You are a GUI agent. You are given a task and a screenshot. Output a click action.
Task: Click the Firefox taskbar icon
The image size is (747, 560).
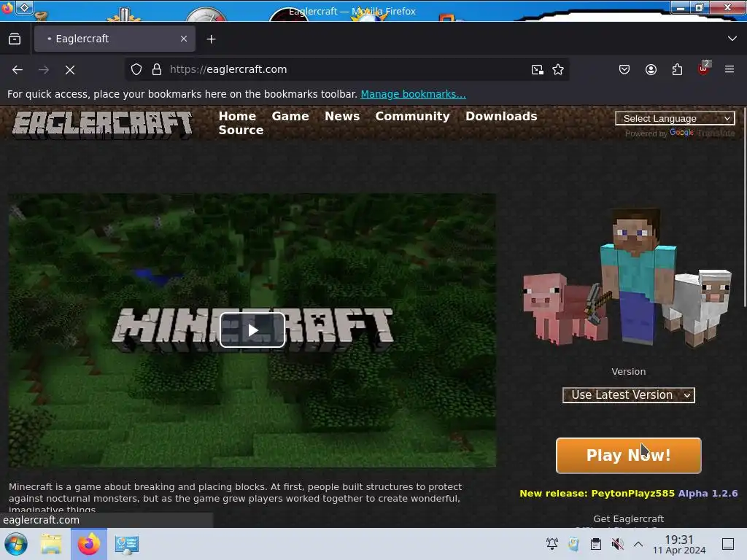click(x=88, y=544)
